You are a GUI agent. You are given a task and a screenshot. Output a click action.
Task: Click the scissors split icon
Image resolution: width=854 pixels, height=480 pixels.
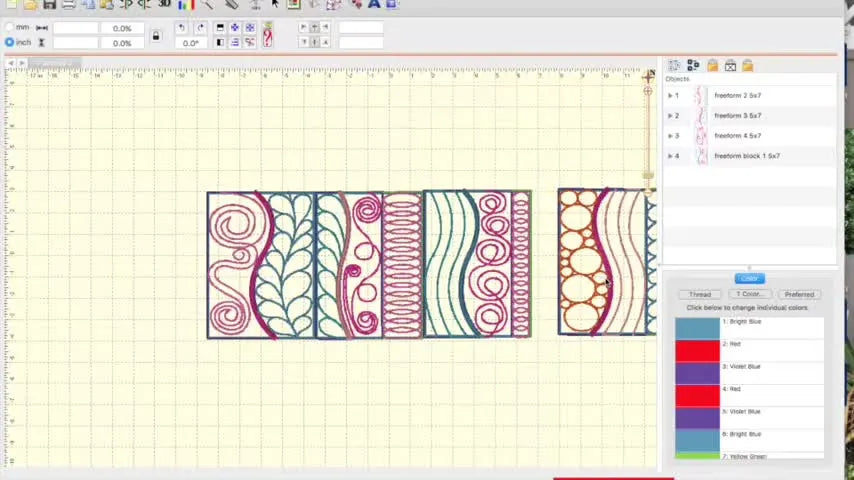click(x=250, y=42)
